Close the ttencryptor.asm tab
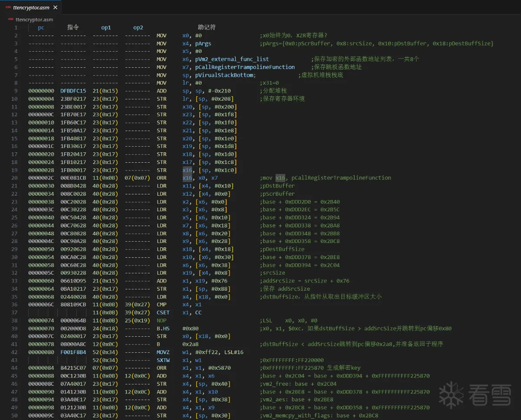The image size is (521, 420). tap(55, 7)
